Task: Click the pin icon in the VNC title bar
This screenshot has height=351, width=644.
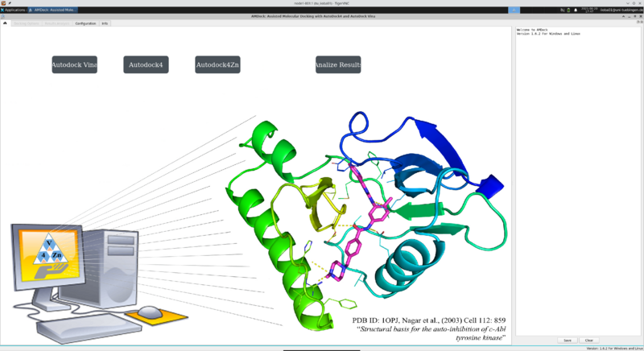Action: pyautogui.click(x=10, y=3)
